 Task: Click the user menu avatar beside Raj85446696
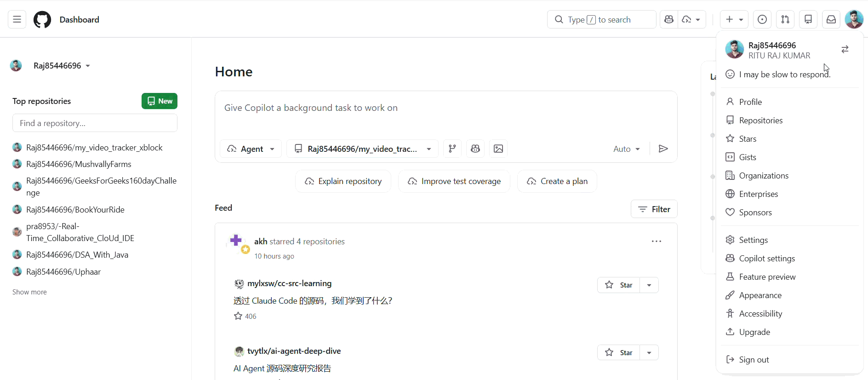click(x=734, y=49)
